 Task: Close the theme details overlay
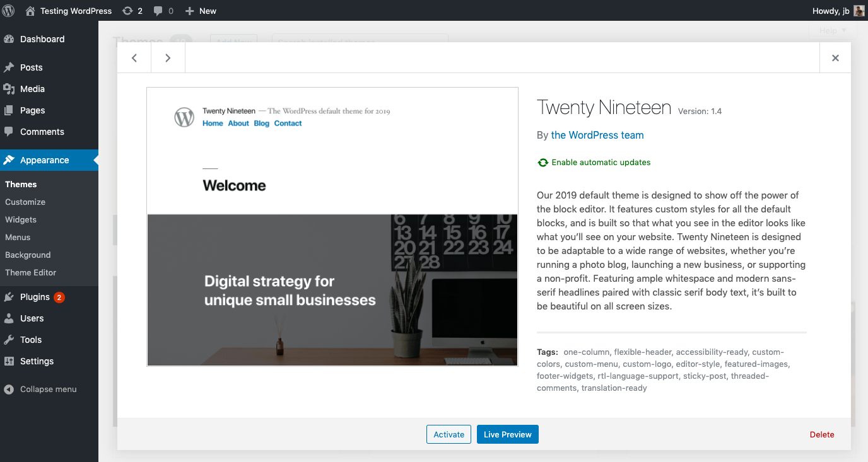click(835, 58)
